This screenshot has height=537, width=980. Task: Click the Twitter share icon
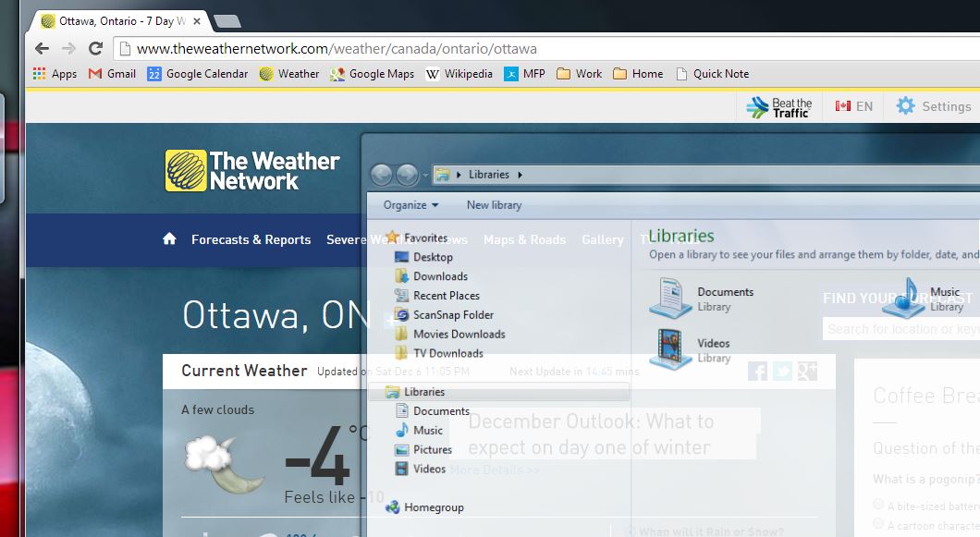click(x=782, y=372)
